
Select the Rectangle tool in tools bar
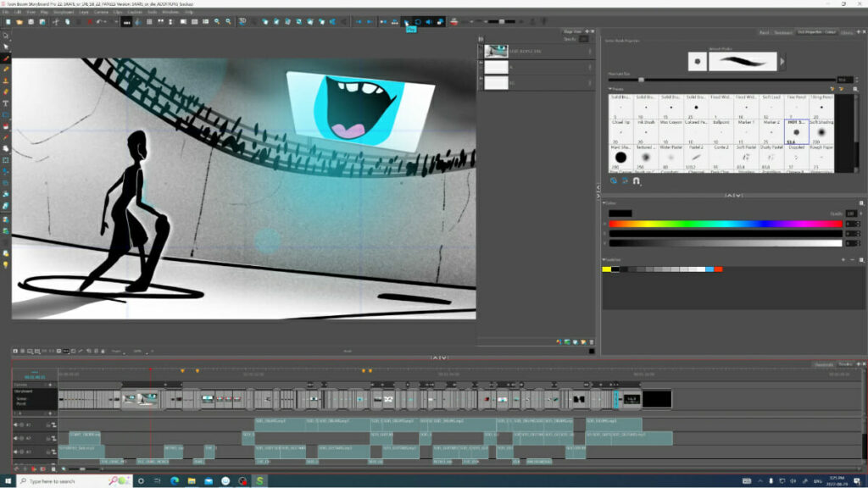tap(6, 114)
